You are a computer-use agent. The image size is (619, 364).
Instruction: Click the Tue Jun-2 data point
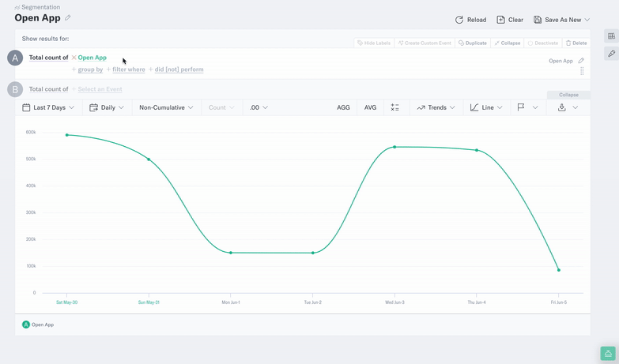coord(312,253)
